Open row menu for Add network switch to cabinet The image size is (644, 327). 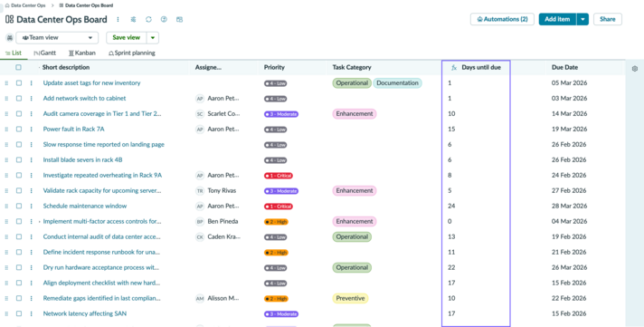coord(32,99)
